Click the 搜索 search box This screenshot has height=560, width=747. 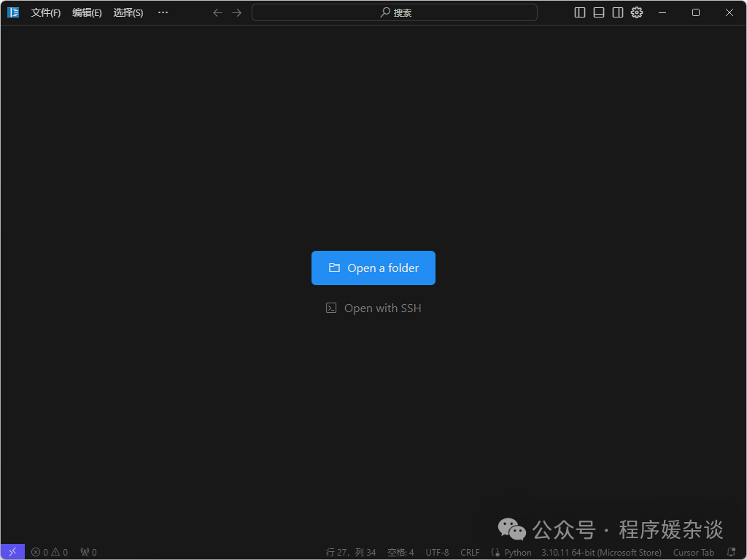395,12
